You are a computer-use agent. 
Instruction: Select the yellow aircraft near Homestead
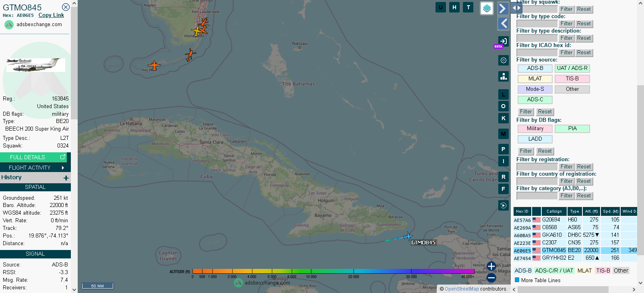click(x=196, y=31)
